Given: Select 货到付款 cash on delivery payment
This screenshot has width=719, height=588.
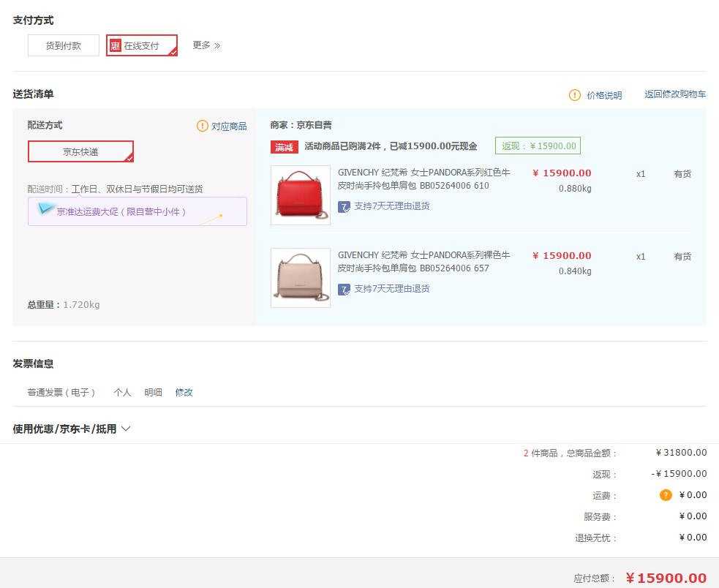Looking at the screenshot, I should click(64, 45).
